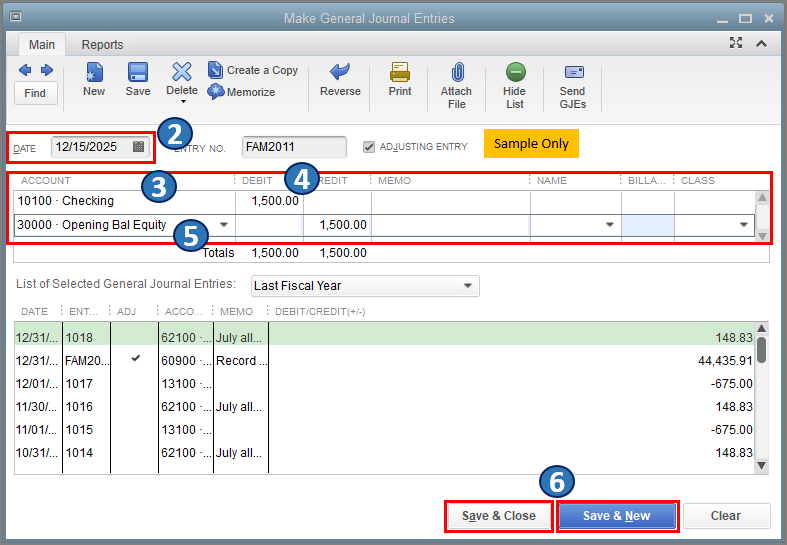Select entry 1016 in the list
The image size is (787, 545).
tap(384, 406)
